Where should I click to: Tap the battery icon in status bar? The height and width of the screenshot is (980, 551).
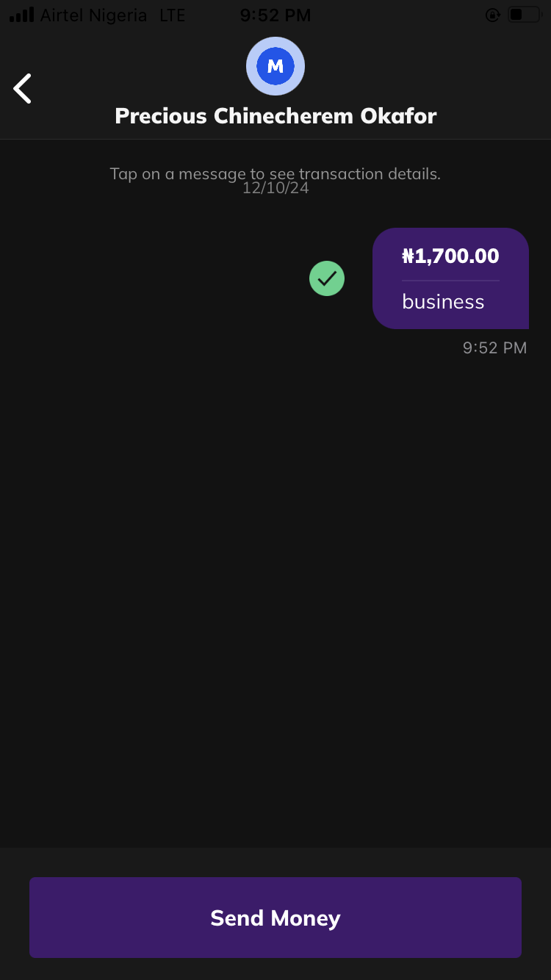(524, 15)
